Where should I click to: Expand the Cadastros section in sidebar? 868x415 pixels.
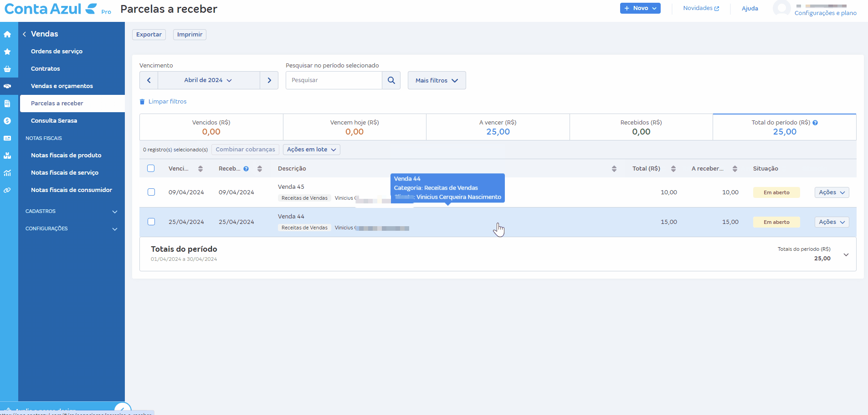click(x=72, y=212)
